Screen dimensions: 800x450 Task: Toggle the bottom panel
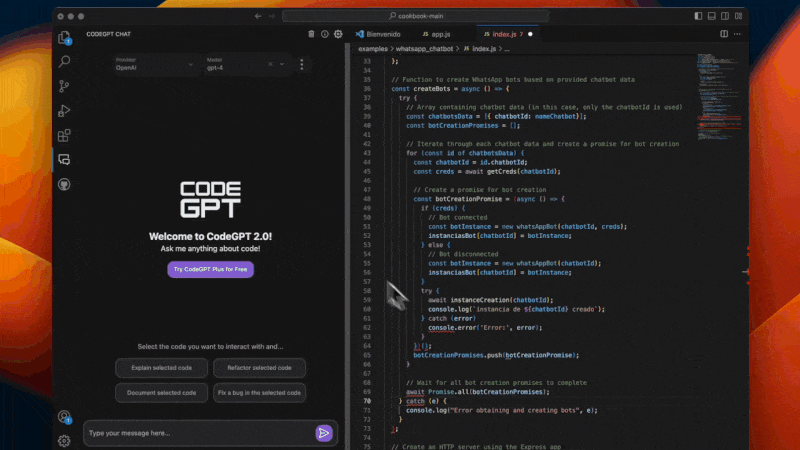coord(712,16)
